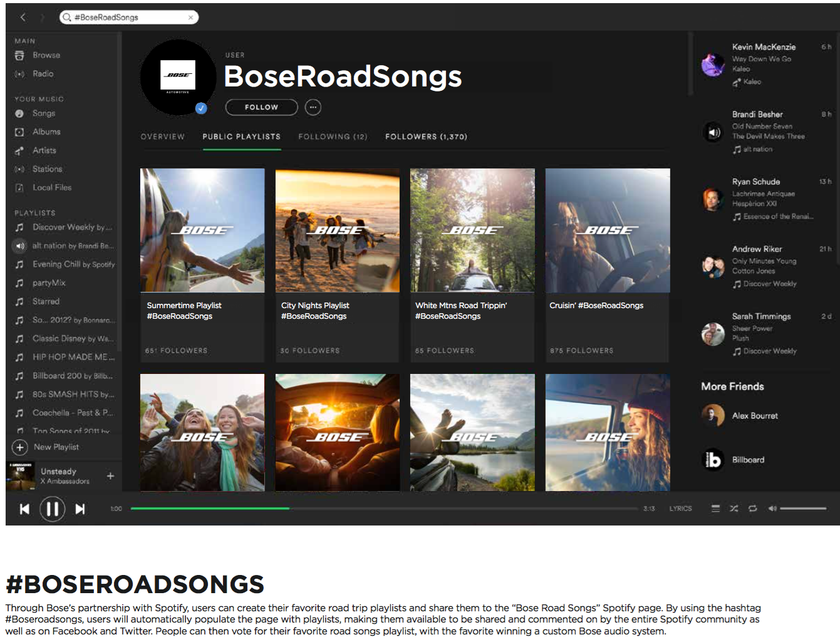Open the 'Old Number Seven' song
This screenshot has width=840, height=642.
click(x=762, y=127)
